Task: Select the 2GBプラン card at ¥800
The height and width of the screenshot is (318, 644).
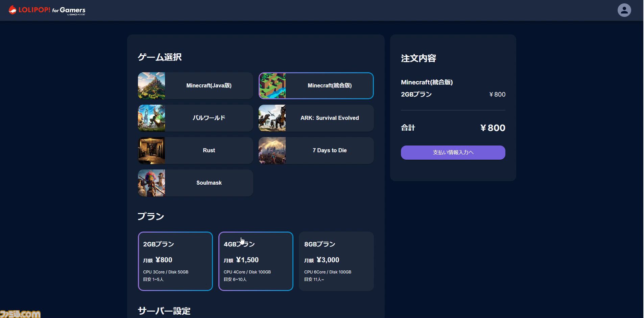Action: coord(175,261)
